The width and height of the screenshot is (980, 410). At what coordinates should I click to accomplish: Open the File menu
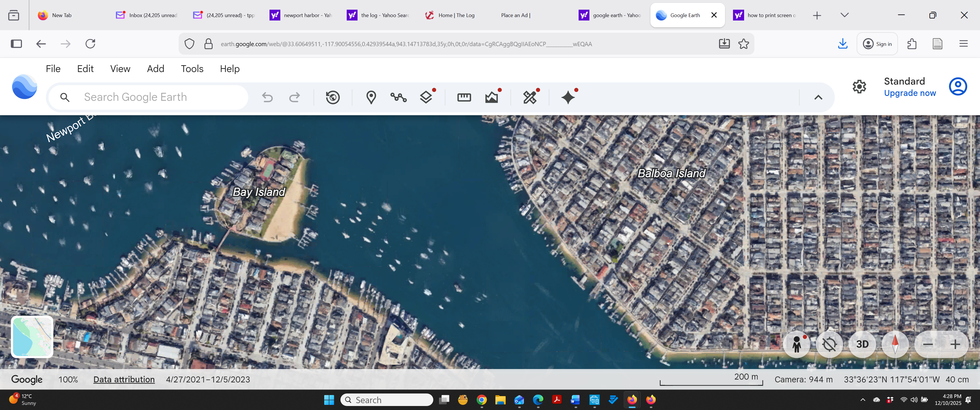click(53, 69)
